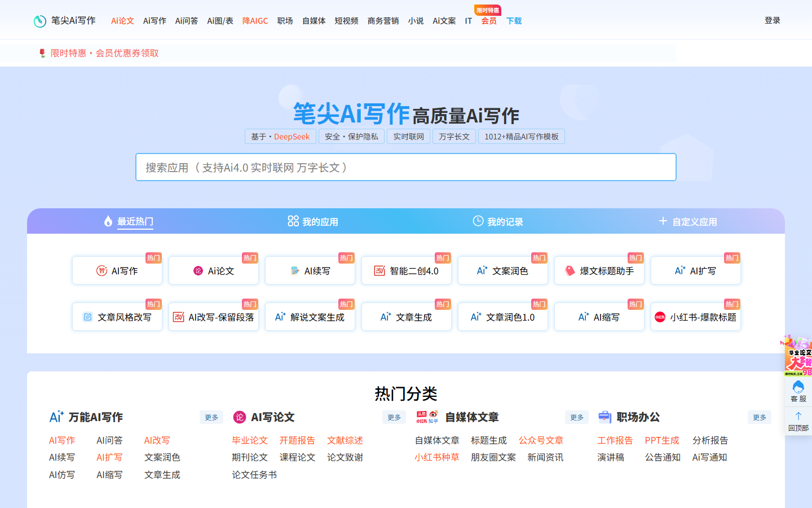Open the 小红书种草 link

pos(437,457)
